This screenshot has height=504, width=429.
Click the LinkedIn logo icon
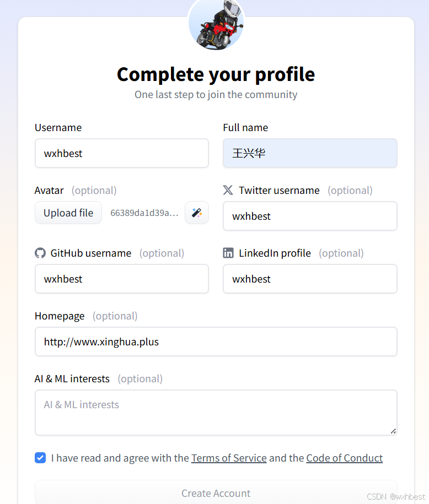228,253
